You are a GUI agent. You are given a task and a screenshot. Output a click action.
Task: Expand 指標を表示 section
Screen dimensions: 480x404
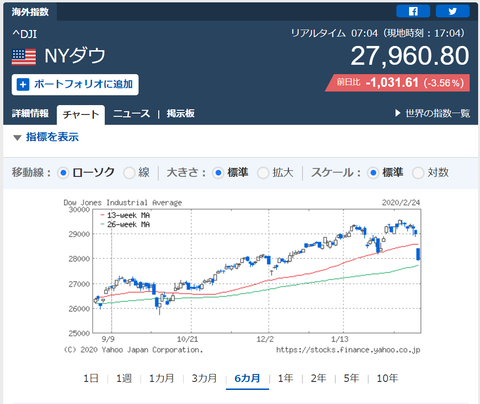tap(46, 137)
